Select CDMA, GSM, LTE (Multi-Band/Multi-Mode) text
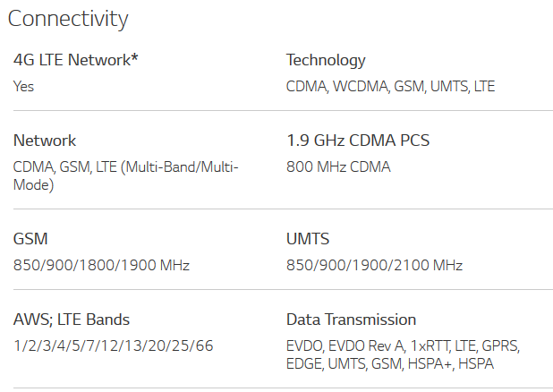Screen dimensions: 553x392 [x=126, y=175]
